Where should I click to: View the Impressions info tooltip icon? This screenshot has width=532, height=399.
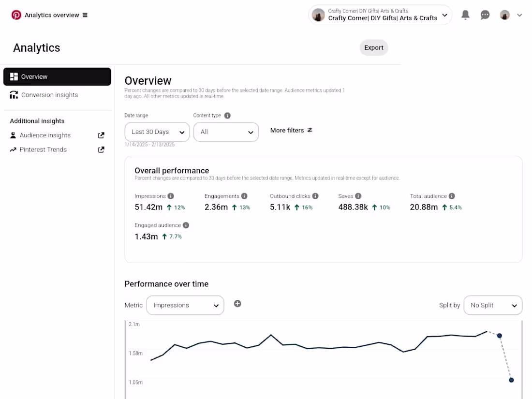pos(171,196)
